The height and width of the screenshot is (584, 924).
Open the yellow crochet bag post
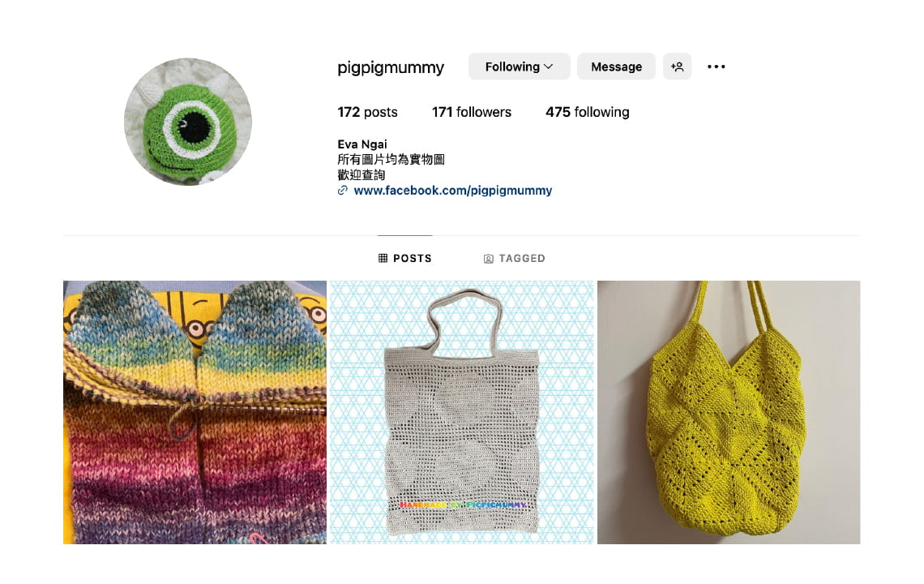pos(729,412)
